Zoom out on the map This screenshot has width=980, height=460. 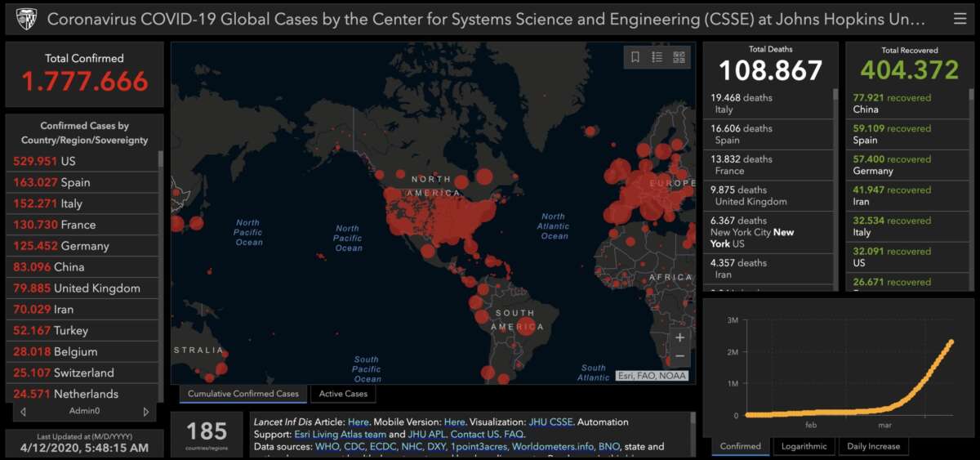pyautogui.click(x=679, y=356)
